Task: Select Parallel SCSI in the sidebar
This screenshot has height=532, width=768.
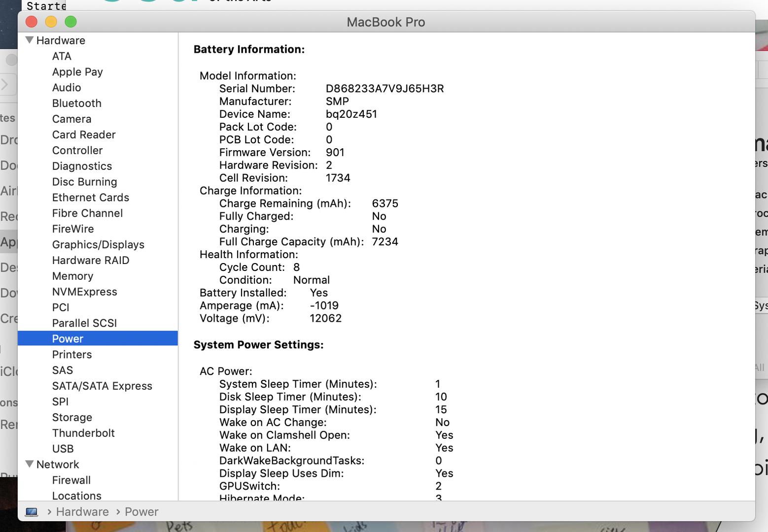Action: (84, 323)
